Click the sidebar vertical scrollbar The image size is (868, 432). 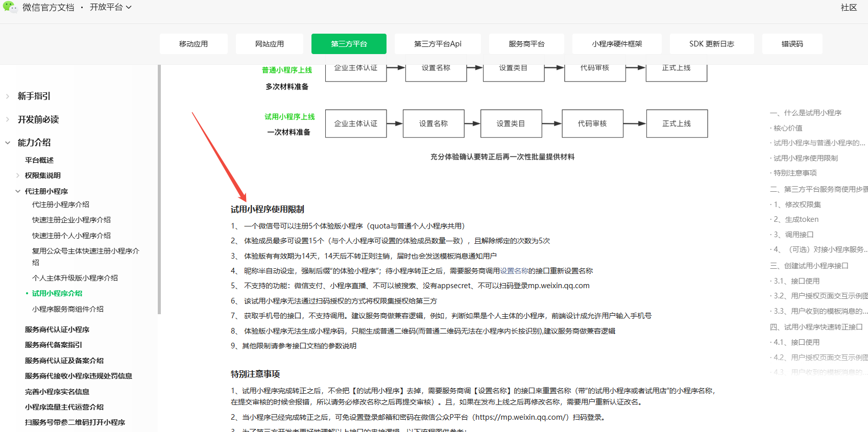click(159, 189)
